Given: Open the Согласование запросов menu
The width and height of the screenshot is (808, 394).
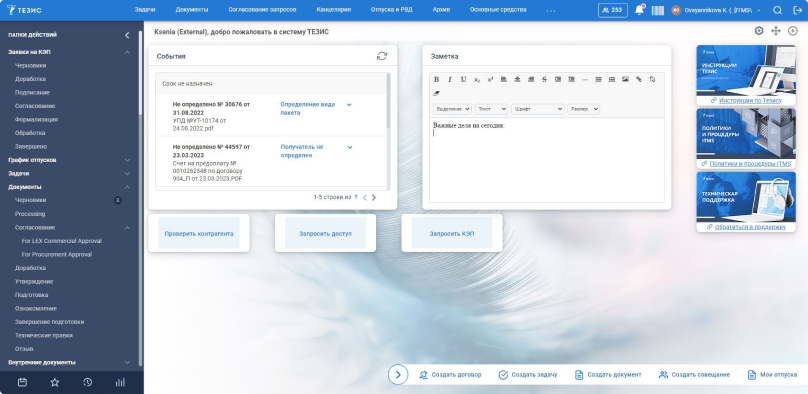Looking at the screenshot, I should coord(262,10).
